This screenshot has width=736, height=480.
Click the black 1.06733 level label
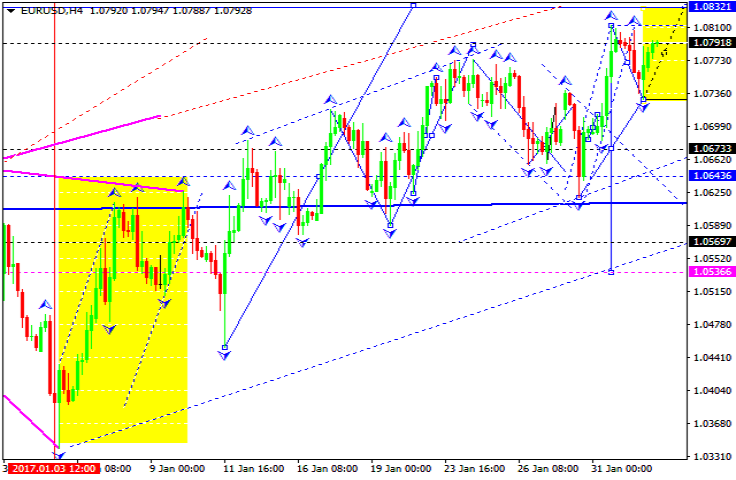click(712, 149)
